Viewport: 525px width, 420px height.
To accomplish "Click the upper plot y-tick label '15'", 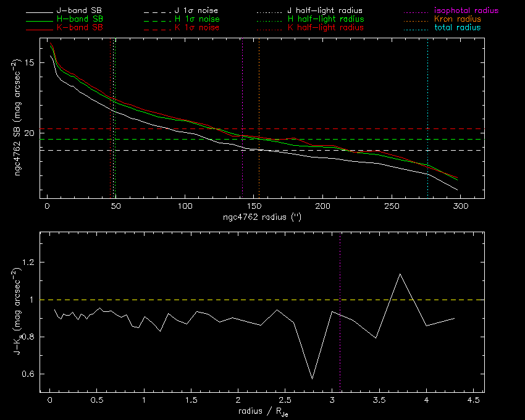I will [30, 62].
